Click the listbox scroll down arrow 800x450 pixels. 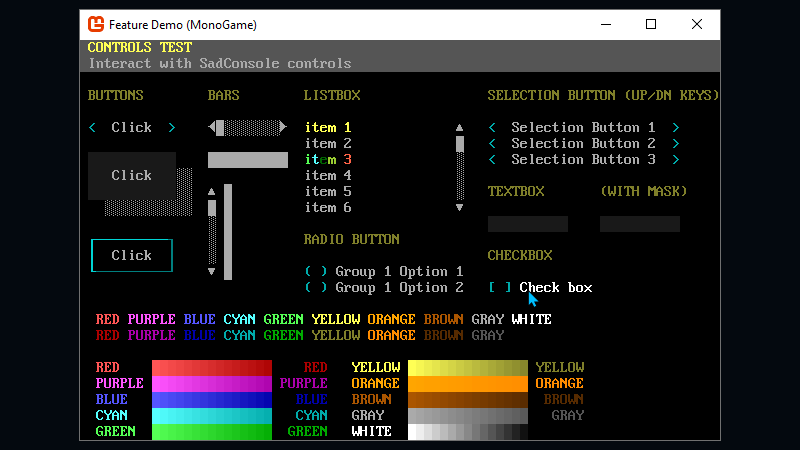coord(460,208)
